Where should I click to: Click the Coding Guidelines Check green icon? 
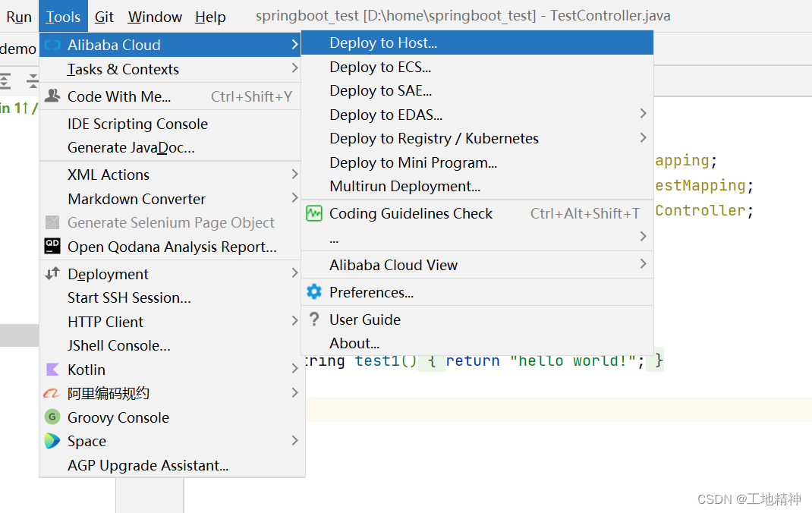[314, 213]
